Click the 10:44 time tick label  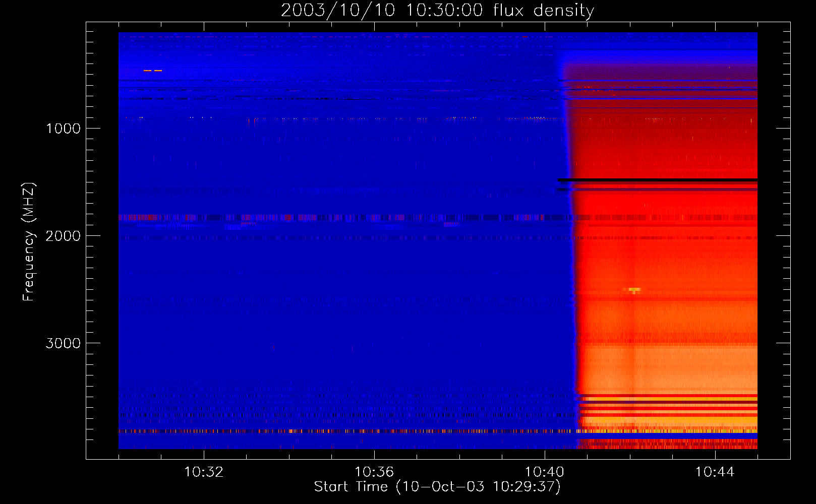(x=715, y=472)
